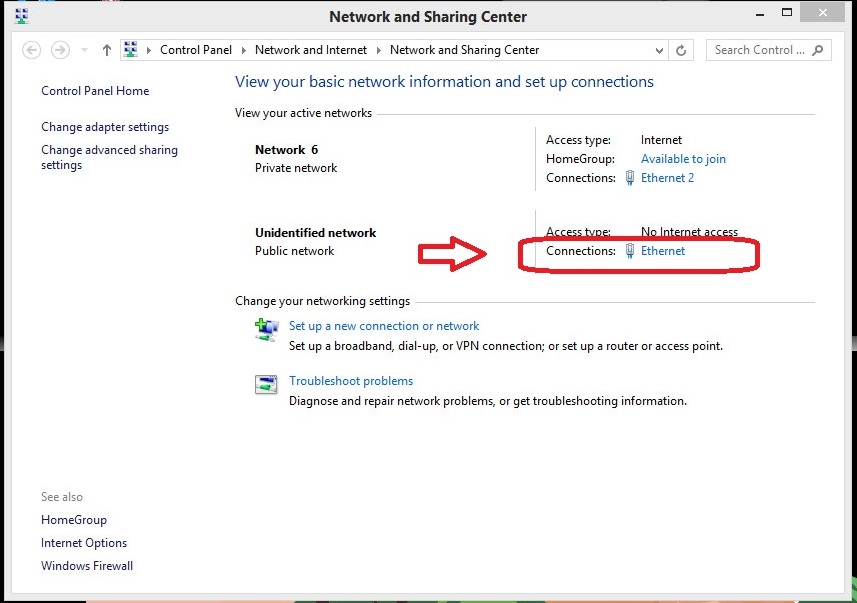The image size is (857, 603).
Task: Click the window title bar network icon
Action: [x=22, y=16]
